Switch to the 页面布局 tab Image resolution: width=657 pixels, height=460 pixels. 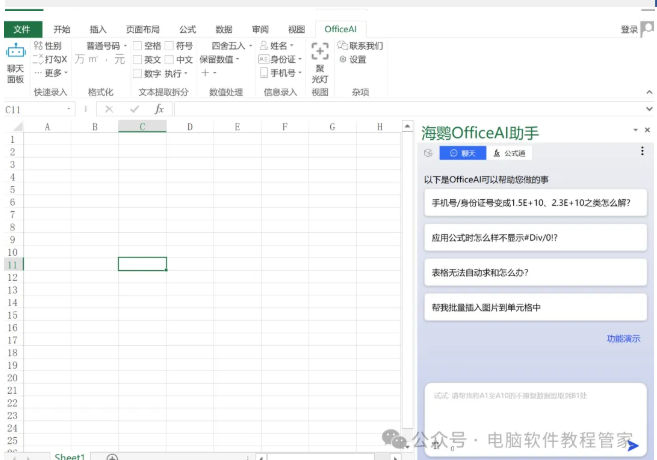[143, 29]
